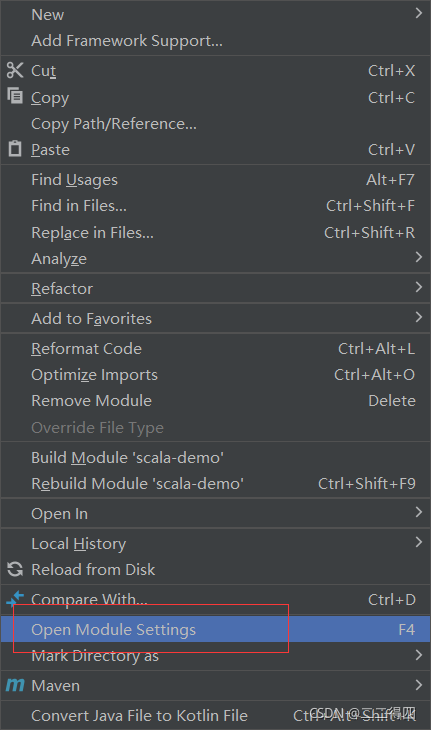
Task: Open the Add to Favorites submenu arrow
Action: coord(418,317)
